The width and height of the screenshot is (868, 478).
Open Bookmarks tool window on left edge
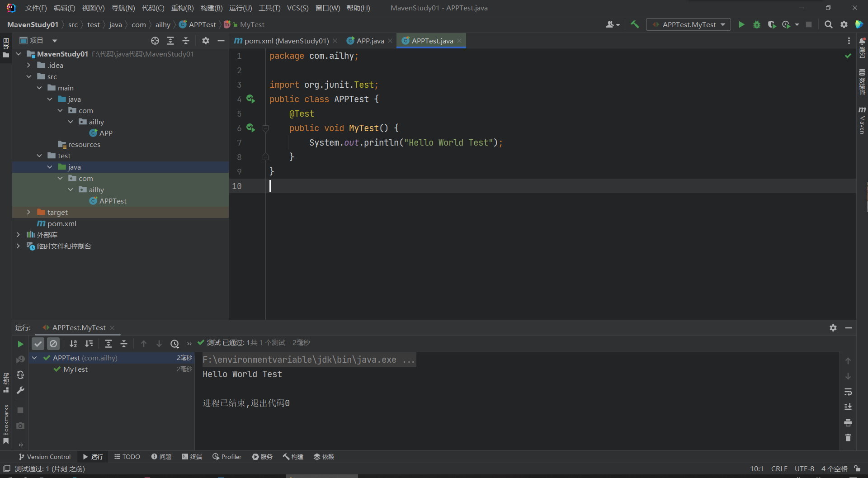[x=6, y=424]
